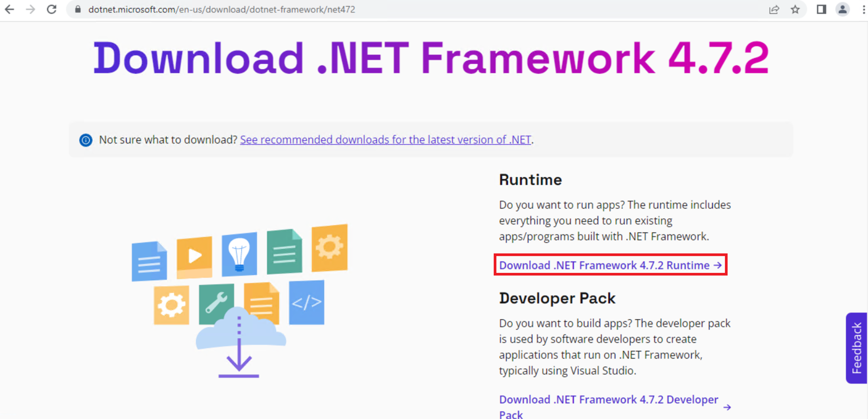Click the arrow icon after the Runtime download link
Screen dimensions: 868x419
(x=717, y=265)
